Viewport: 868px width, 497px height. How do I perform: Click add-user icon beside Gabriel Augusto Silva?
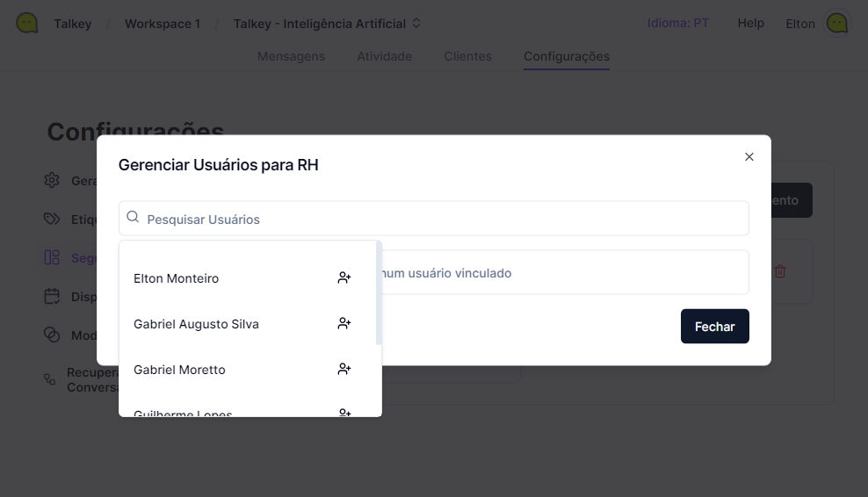(344, 324)
